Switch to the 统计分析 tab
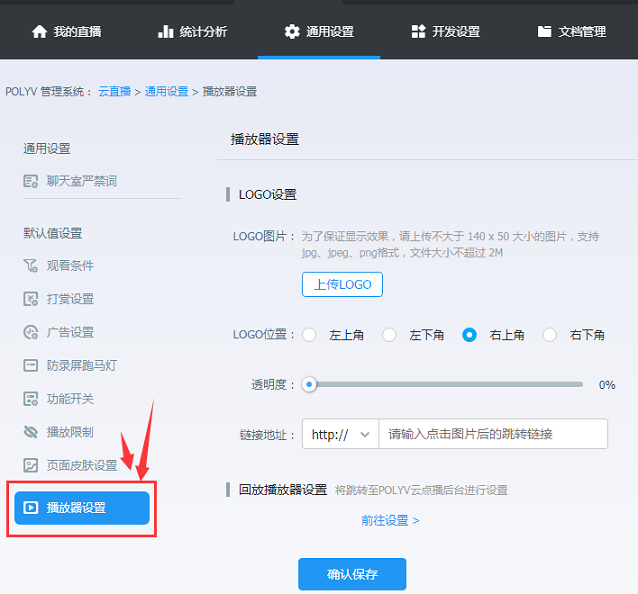The image size is (638, 594). 192,31
